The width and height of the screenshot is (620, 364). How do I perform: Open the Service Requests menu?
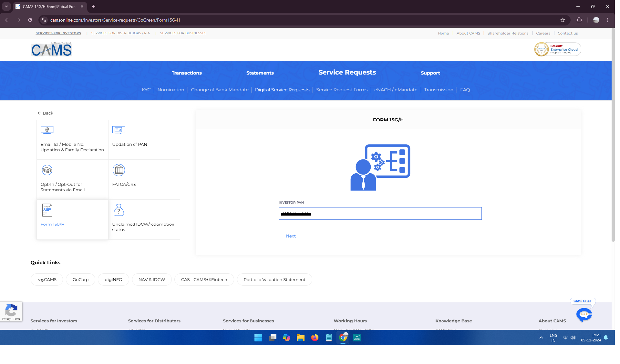[x=347, y=72]
